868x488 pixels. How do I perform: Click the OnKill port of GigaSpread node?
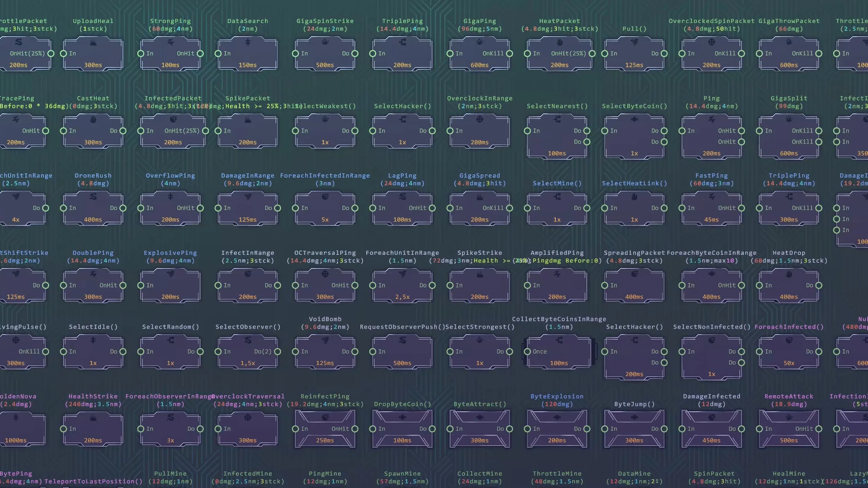(509, 208)
